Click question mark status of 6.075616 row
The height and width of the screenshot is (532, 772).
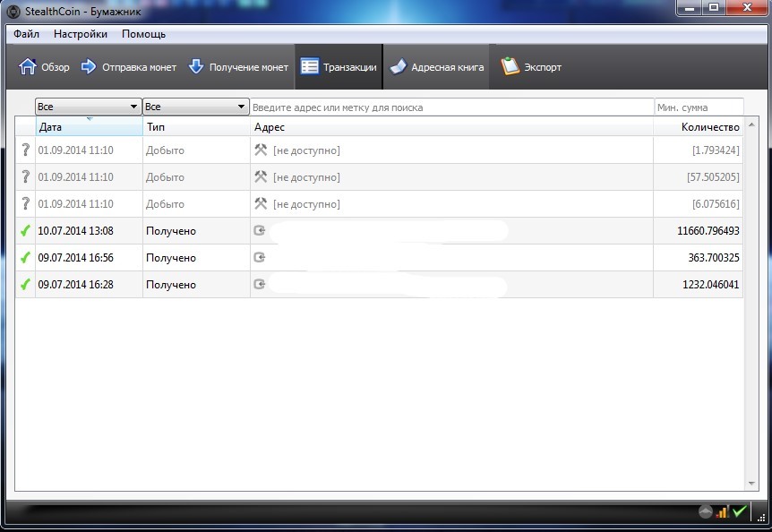[x=26, y=203]
